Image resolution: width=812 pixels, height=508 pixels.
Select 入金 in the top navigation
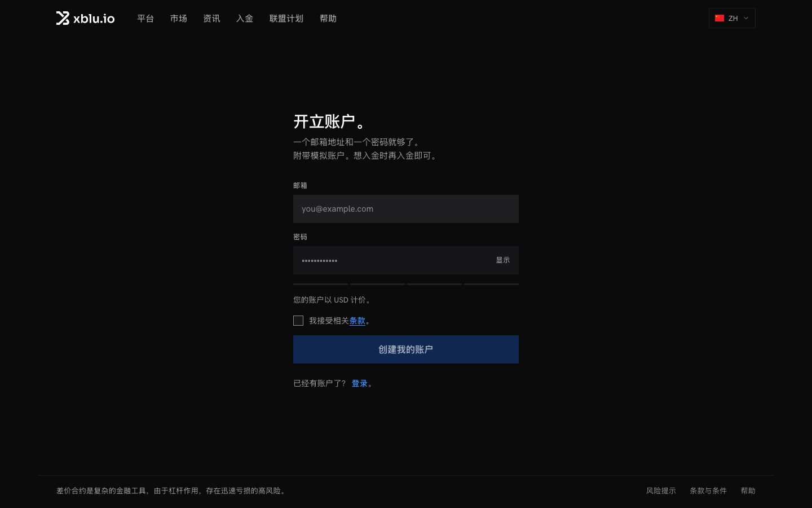tap(245, 19)
